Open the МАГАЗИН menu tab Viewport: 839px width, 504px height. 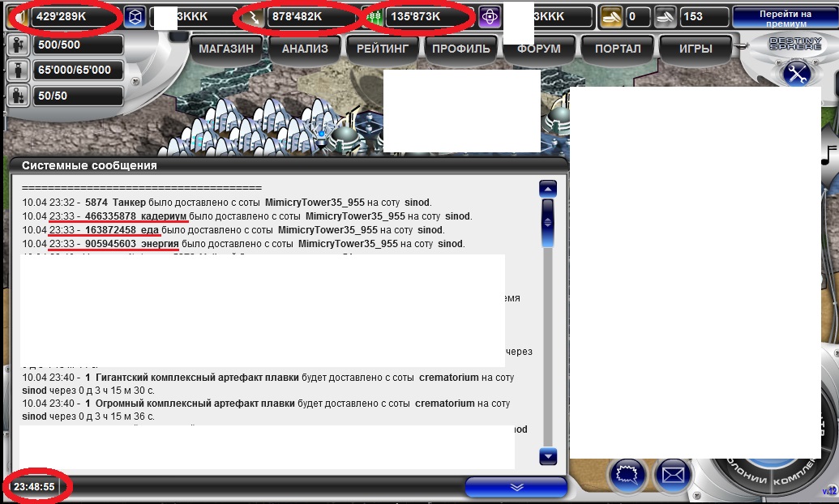(x=226, y=49)
